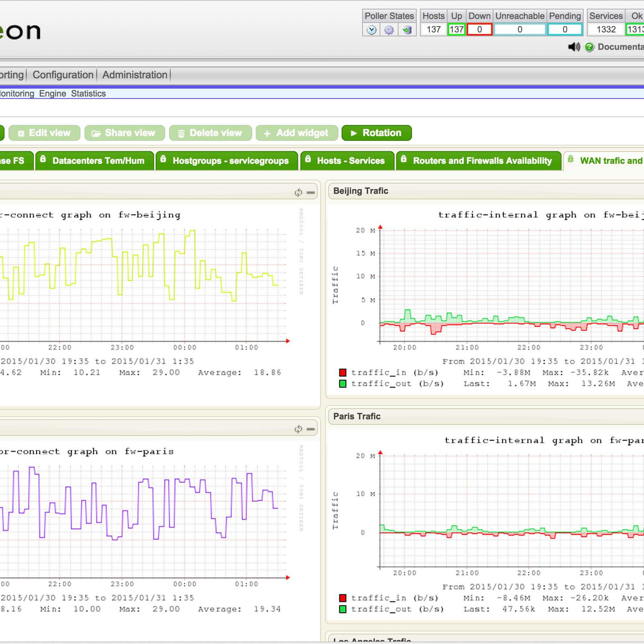Click the Hosts Down count box
Screen dimensions: 644x644
tap(479, 29)
